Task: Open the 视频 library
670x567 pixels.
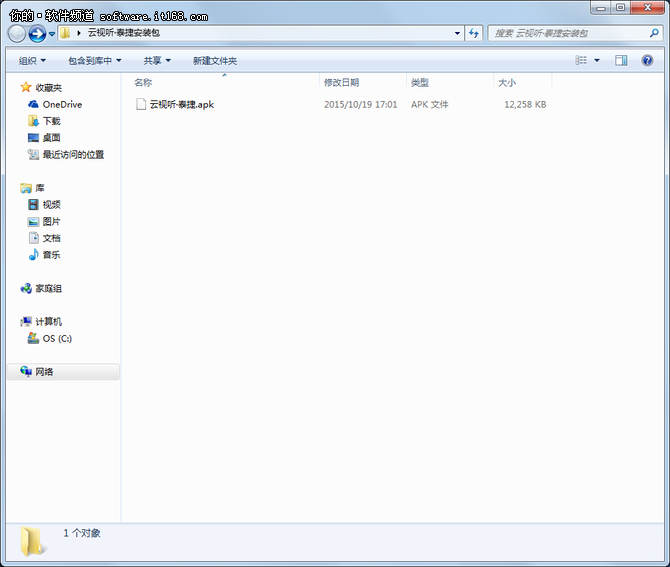Action: pyautogui.click(x=52, y=205)
